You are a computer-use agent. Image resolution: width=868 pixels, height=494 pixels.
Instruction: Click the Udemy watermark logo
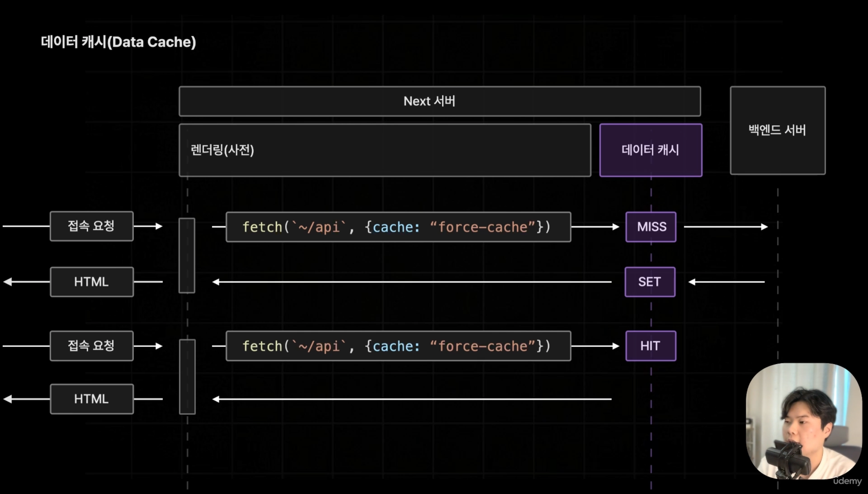pyautogui.click(x=847, y=481)
